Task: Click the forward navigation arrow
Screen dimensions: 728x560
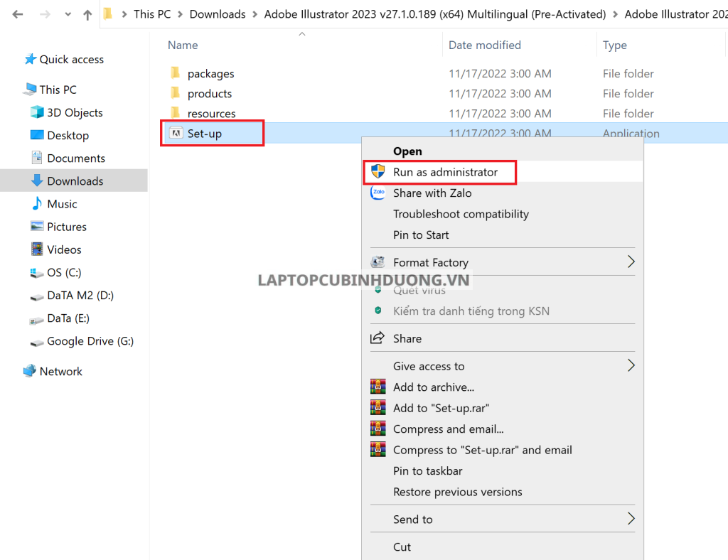Action: (x=45, y=14)
